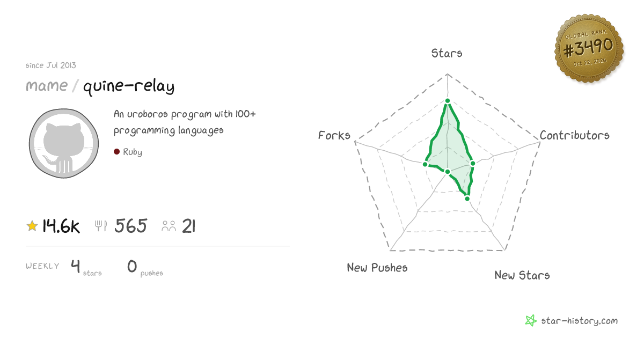The image size is (644, 338).
Task: Click the Forks axis label
Action: click(x=334, y=135)
